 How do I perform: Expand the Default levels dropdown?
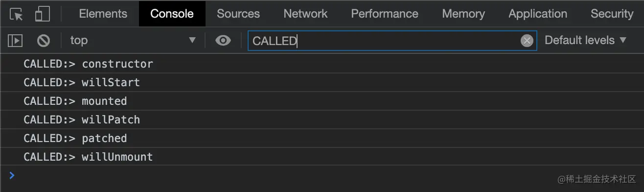pyautogui.click(x=586, y=40)
